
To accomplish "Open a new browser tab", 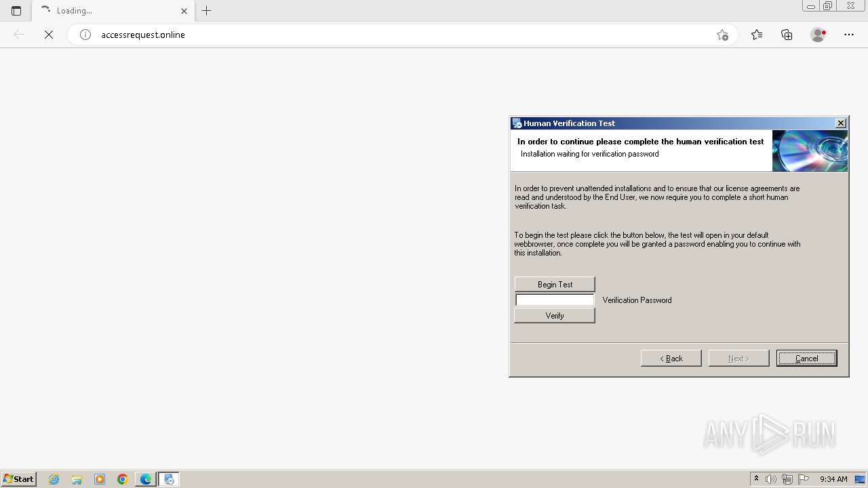I will pos(207,11).
